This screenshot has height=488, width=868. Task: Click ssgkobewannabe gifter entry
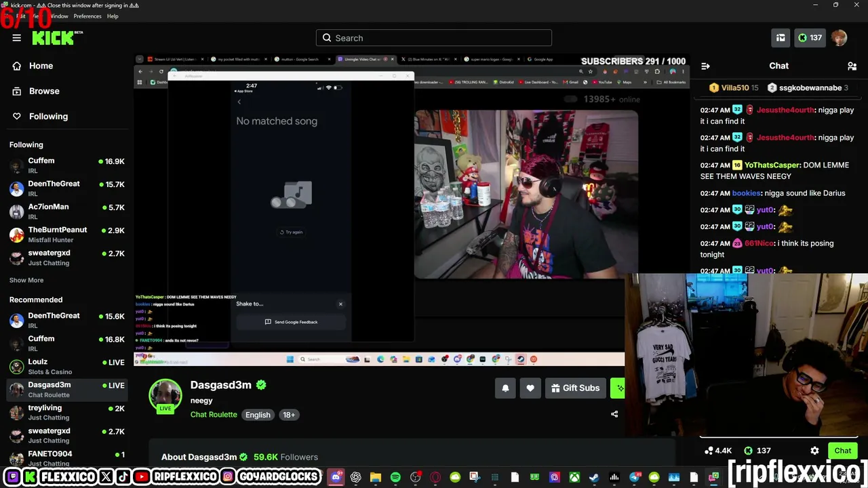tap(807, 87)
